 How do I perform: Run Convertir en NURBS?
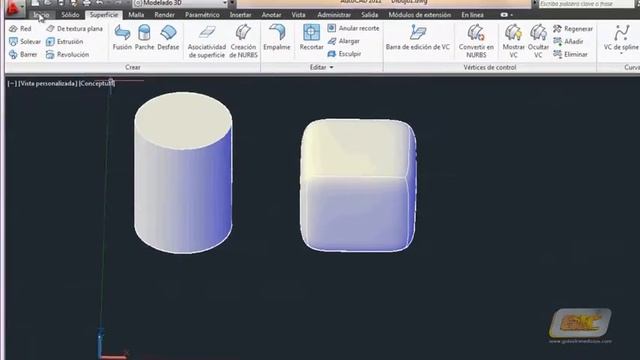[x=476, y=42]
